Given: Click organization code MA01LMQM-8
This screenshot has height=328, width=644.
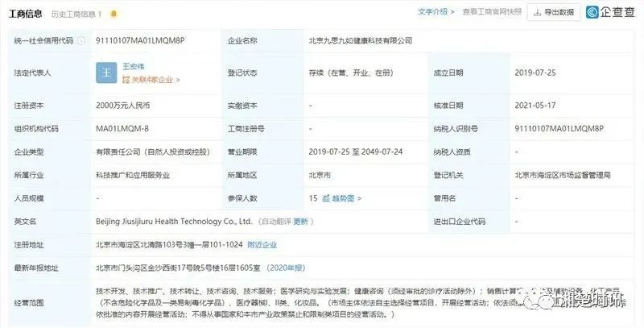Looking at the screenshot, I should [122, 129].
